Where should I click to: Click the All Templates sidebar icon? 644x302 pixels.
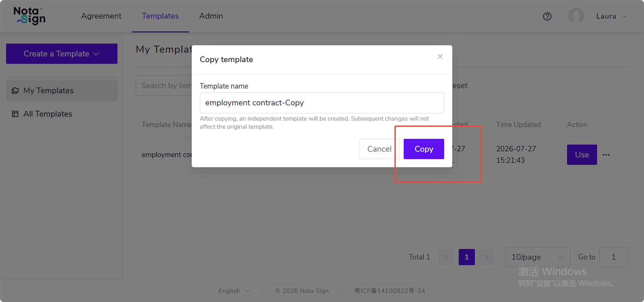pos(15,114)
